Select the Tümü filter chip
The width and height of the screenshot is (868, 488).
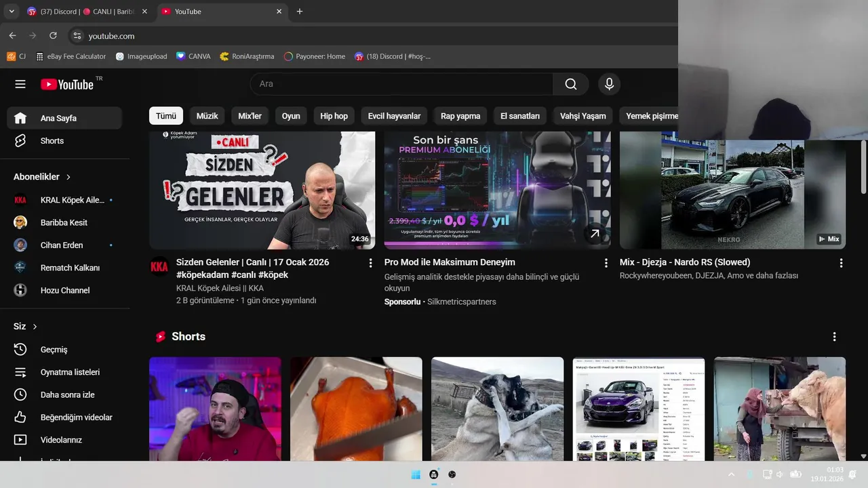166,116
